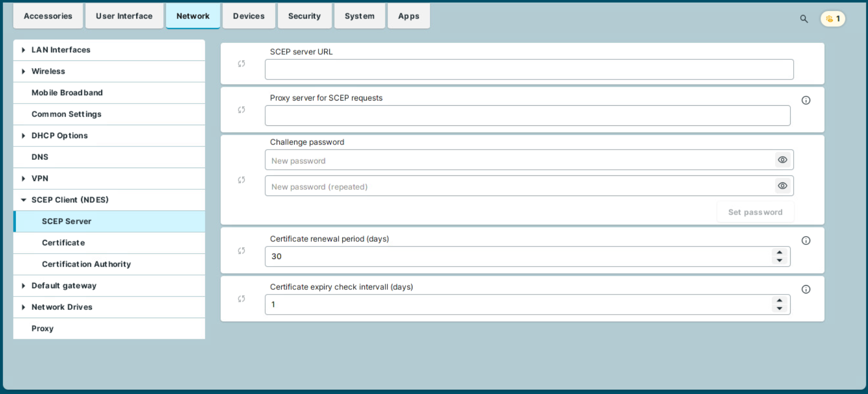The width and height of the screenshot is (868, 394).
Task: Reveal the New password field contents
Action: [x=782, y=160]
